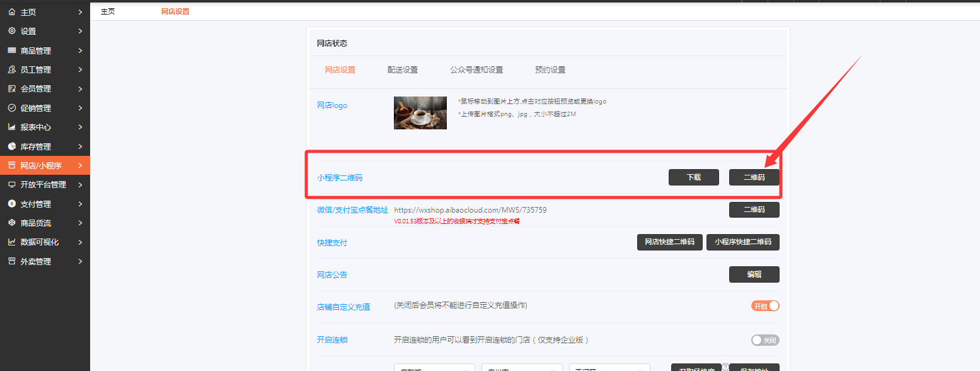This screenshot has width=980, height=371.
Task: Open the 公众号通知设置 tab
Action: (476, 70)
